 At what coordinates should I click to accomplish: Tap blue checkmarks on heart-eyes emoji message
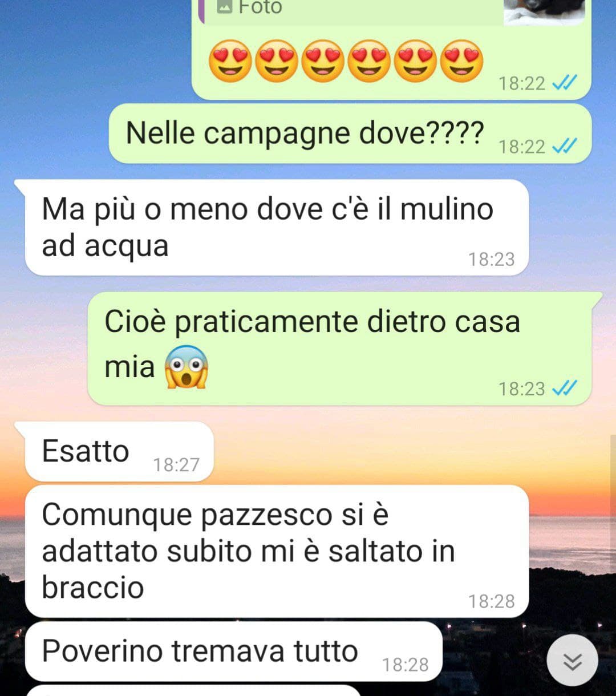(x=565, y=83)
